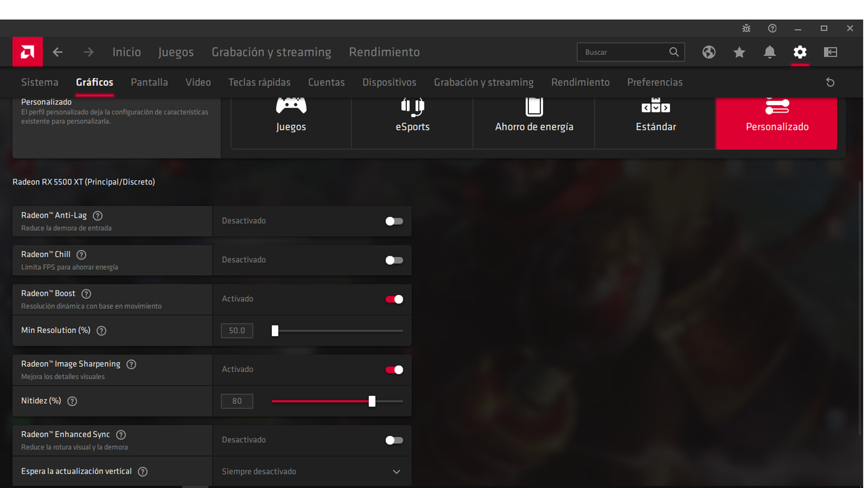The image size is (868, 488).
Task: Disable the Radeon Boost toggle
Action: (x=394, y=300)
